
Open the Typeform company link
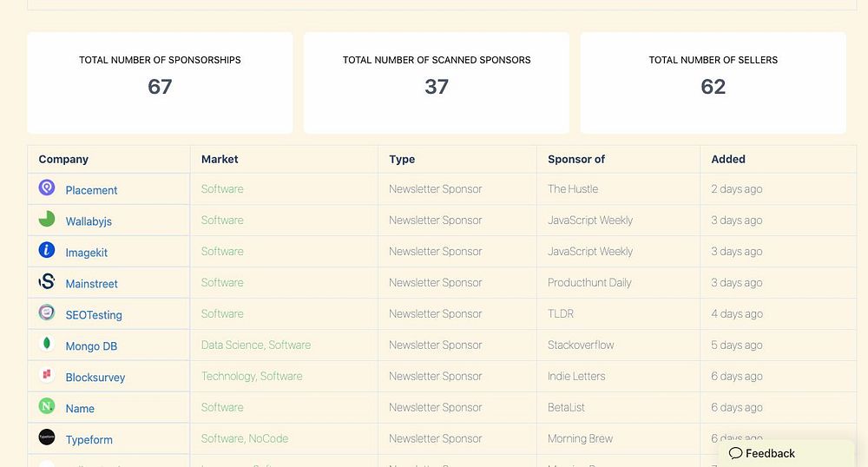point(89,440)
